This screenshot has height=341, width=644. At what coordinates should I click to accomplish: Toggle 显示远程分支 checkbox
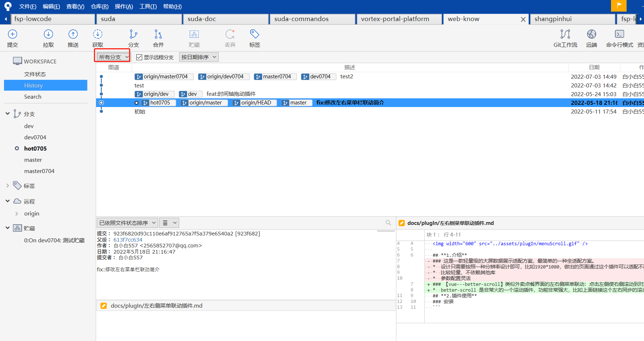(x=139, y=57)
